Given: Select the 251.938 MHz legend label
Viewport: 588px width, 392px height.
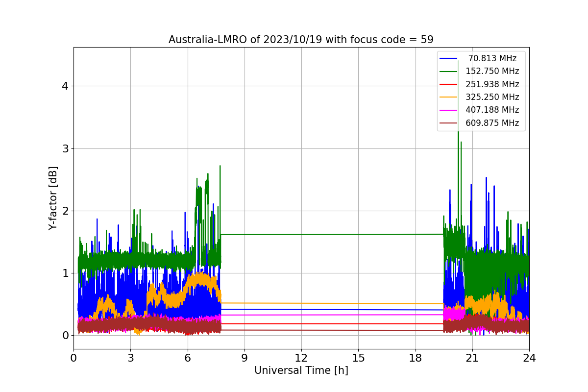Looking at the screenshot, I should click(x=492, y=84).
